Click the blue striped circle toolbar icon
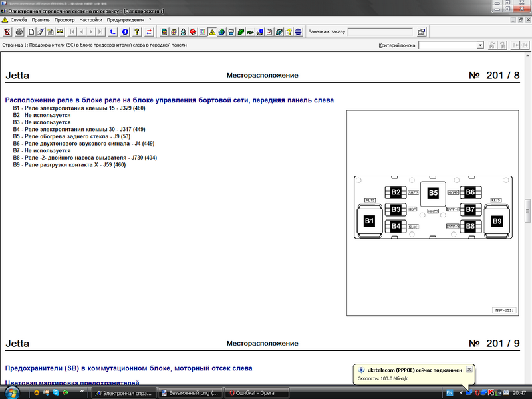532x399 pixels. [x=298, y=32]
